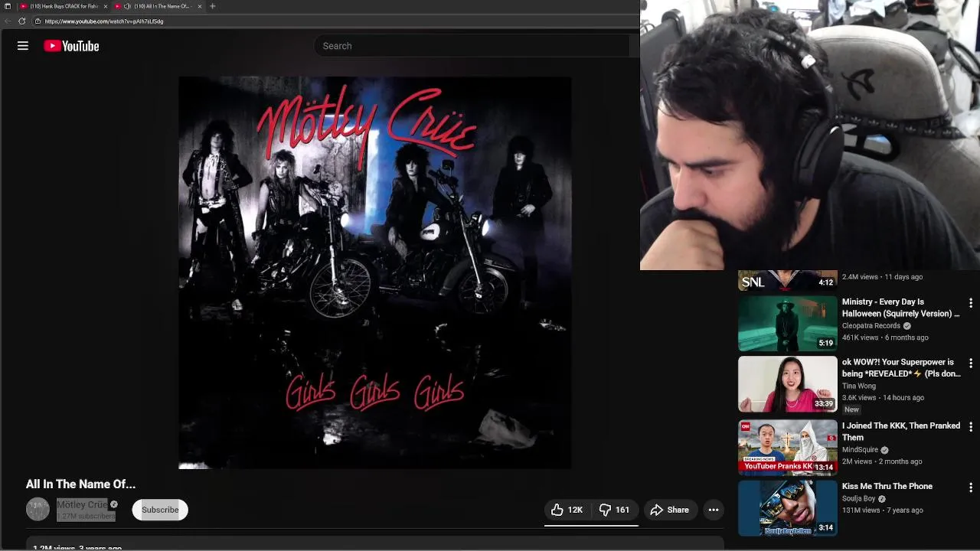Open ok WOW Your Superpower video title
The height and width of the screenshot is (551, 980).
tap(901, 368)
